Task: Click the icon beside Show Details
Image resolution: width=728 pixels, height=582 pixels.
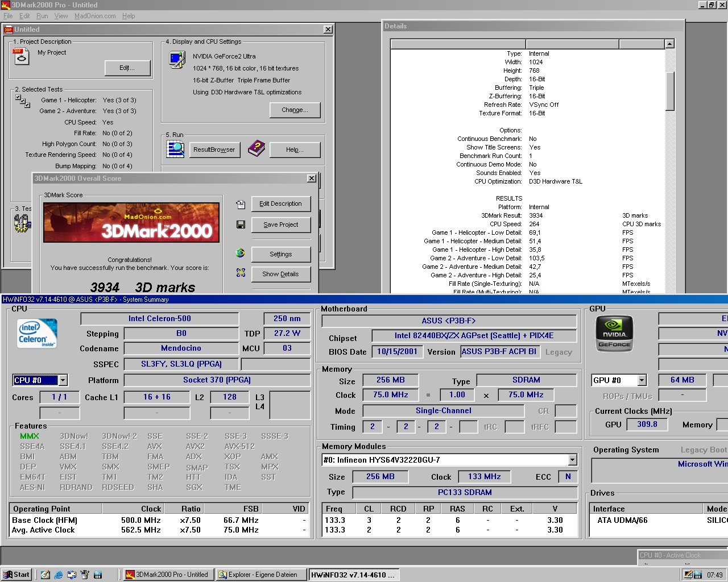Action: pyautogui.click(x=241, y=273)
